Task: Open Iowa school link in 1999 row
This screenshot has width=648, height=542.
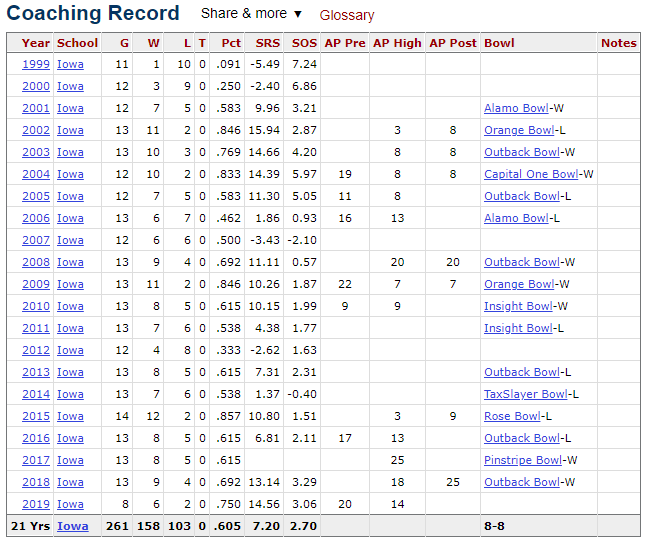Action: [x=70, y=64]
